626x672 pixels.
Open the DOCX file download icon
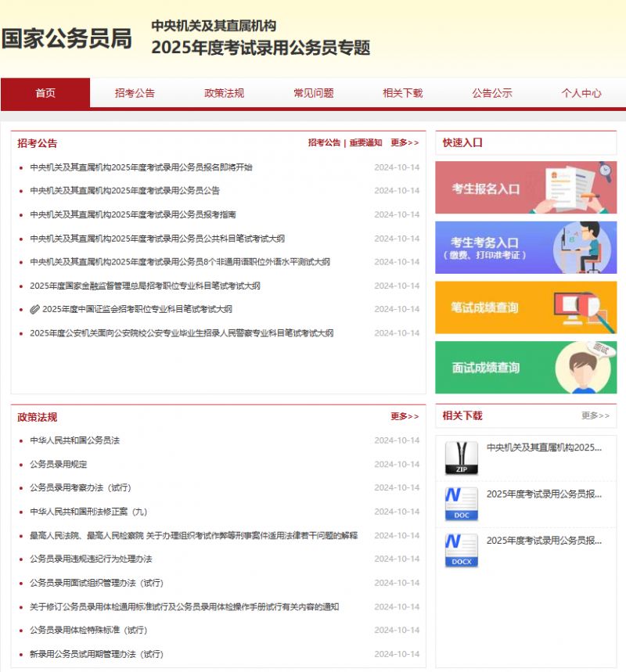click(x=462, y=550)
